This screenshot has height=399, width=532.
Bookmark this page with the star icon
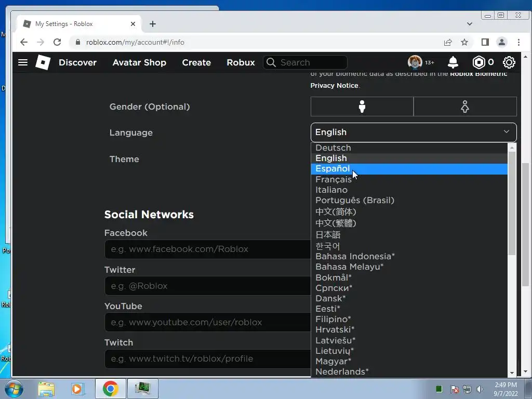point(464,42)
